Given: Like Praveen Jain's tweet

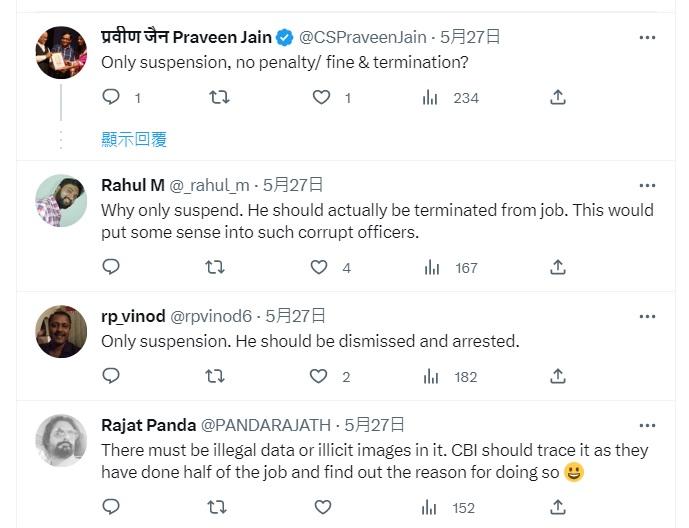Looking at the screenshot, I should pyautogui.click(x=321, y=97).
